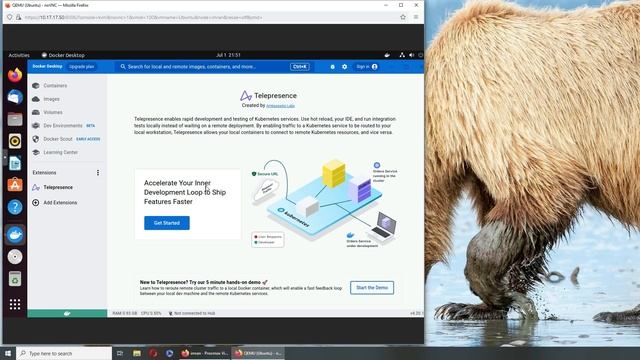Click the search magnifier icon in Docker header

[x=123, y=67]
